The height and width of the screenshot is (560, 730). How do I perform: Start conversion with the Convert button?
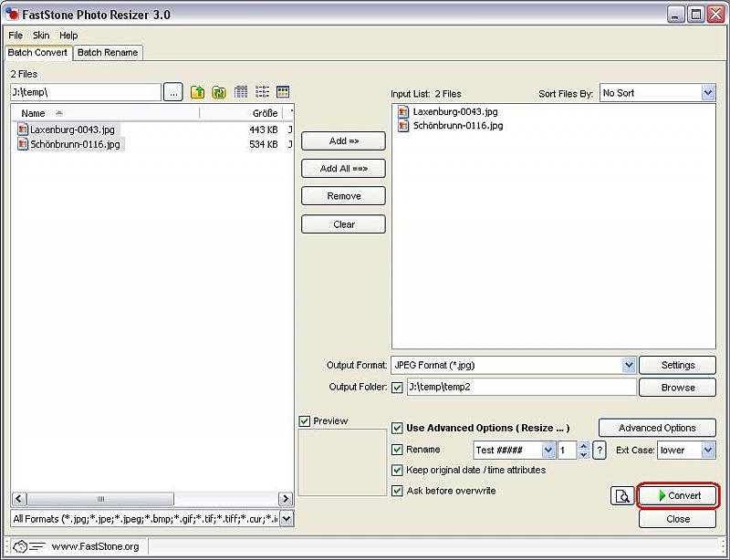point(678,495)
